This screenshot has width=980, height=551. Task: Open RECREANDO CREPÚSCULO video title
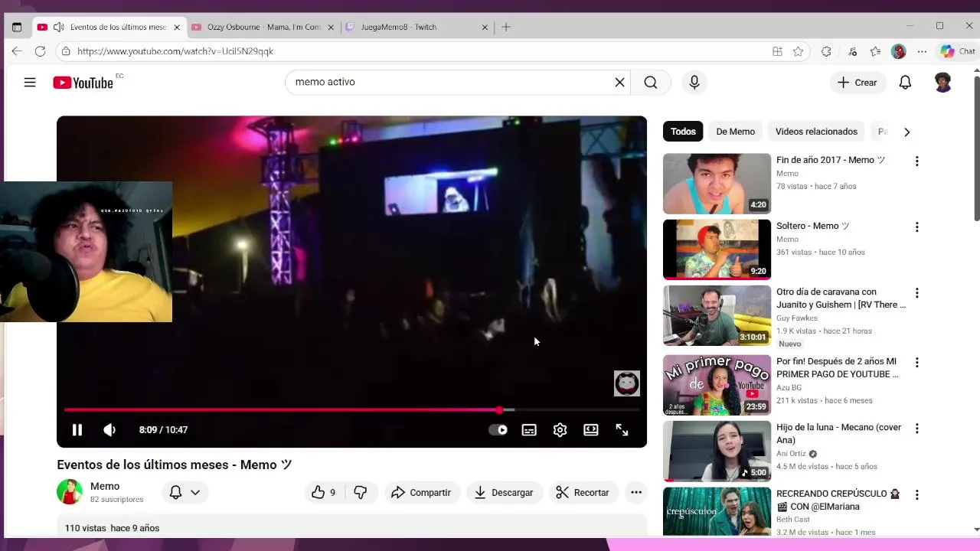coord(838,500)
